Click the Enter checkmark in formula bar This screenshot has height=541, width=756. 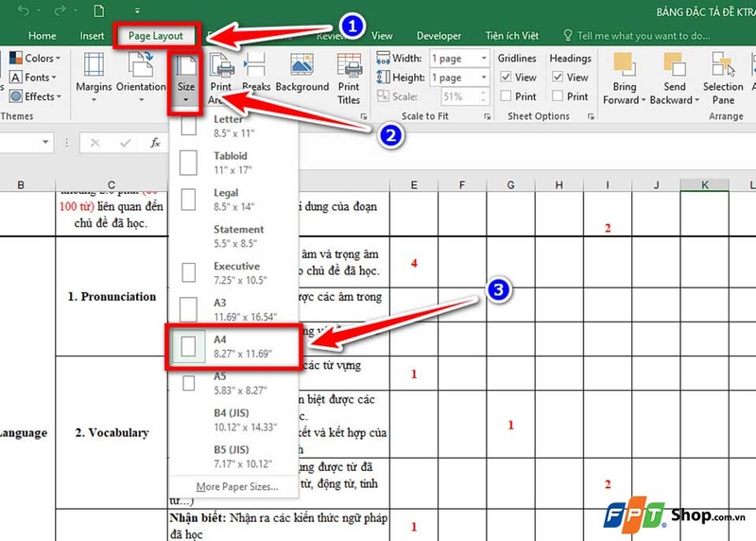[126, 143]
